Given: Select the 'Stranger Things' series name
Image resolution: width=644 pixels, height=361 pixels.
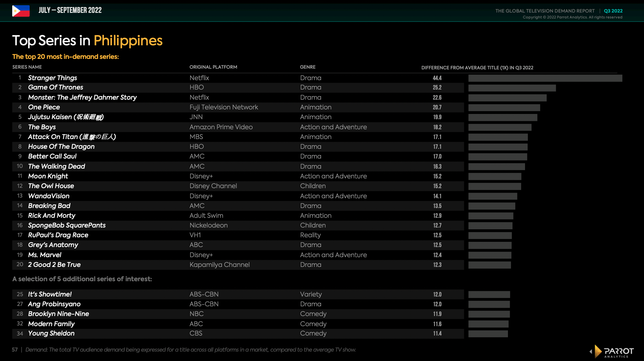Looking at the screenshot, I should pyautogui.click(x=52, y=78).
